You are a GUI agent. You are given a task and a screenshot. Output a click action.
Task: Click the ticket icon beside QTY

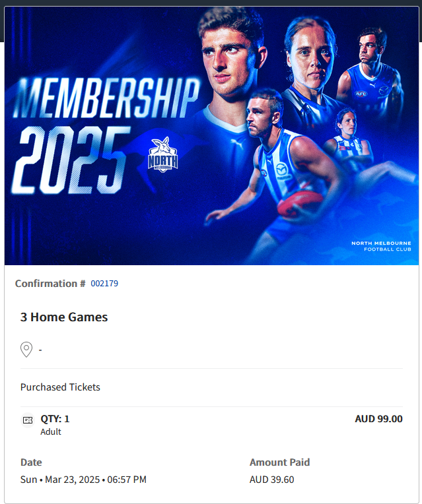(28, 420)
